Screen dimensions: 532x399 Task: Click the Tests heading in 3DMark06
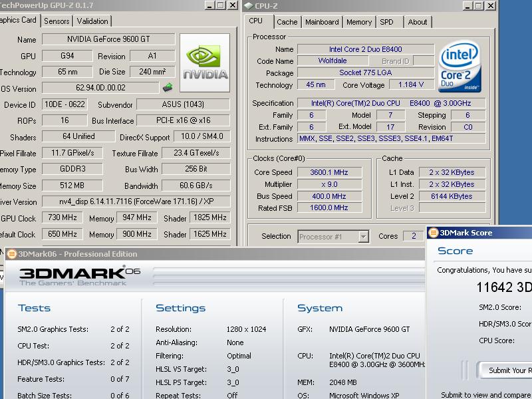tap(35, 308)
